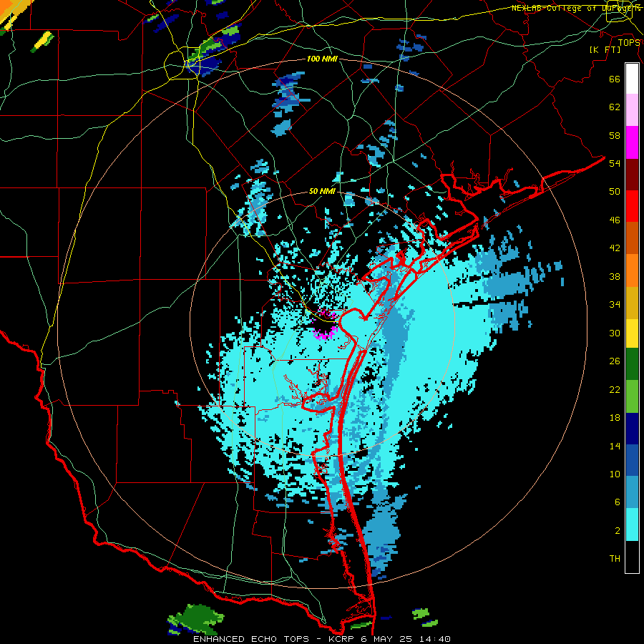644x644 pixels.
Task: Click the white swatch in the tops legend
Action: [632, 79]
